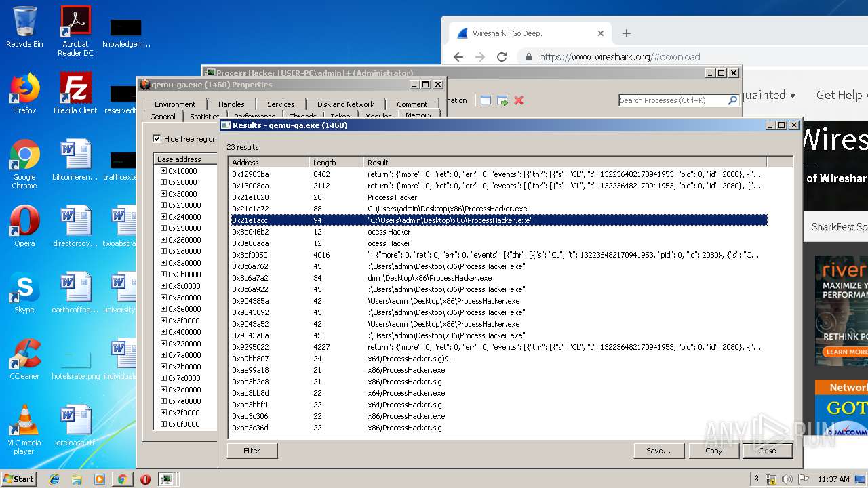The height and width of the screenshot is (488, 868).
Task: Click the Save... button
Action: 658,451
